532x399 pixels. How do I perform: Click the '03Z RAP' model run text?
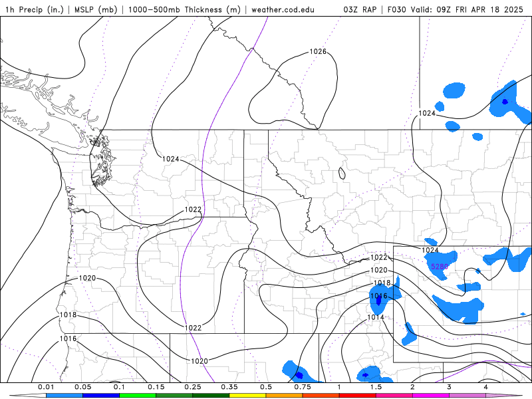point(360,9)
